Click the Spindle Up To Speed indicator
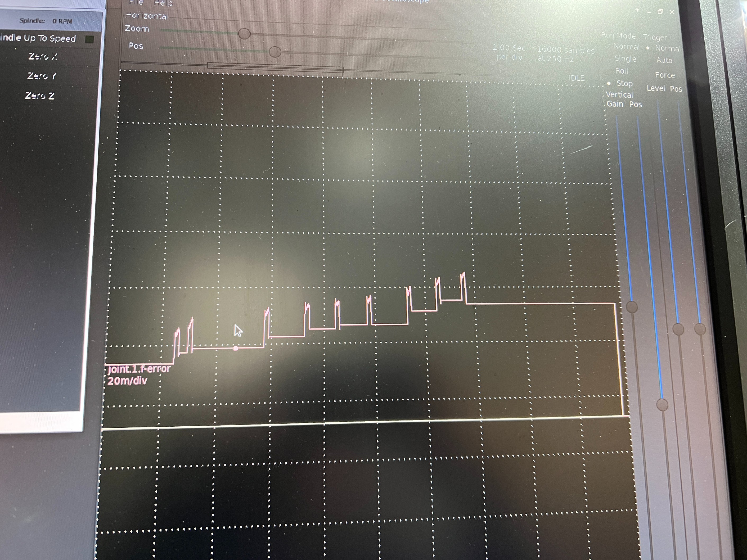747x560 pixels. [89, 39]
